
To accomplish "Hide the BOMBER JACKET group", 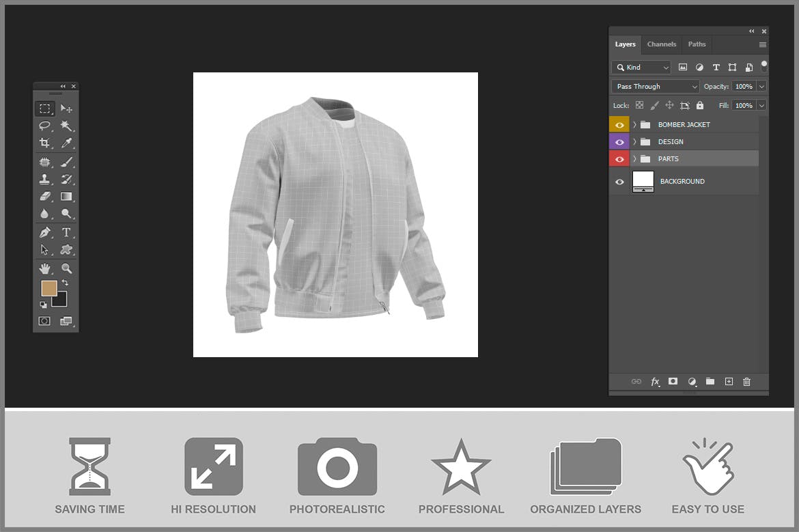I will click(x=619, y=125).
